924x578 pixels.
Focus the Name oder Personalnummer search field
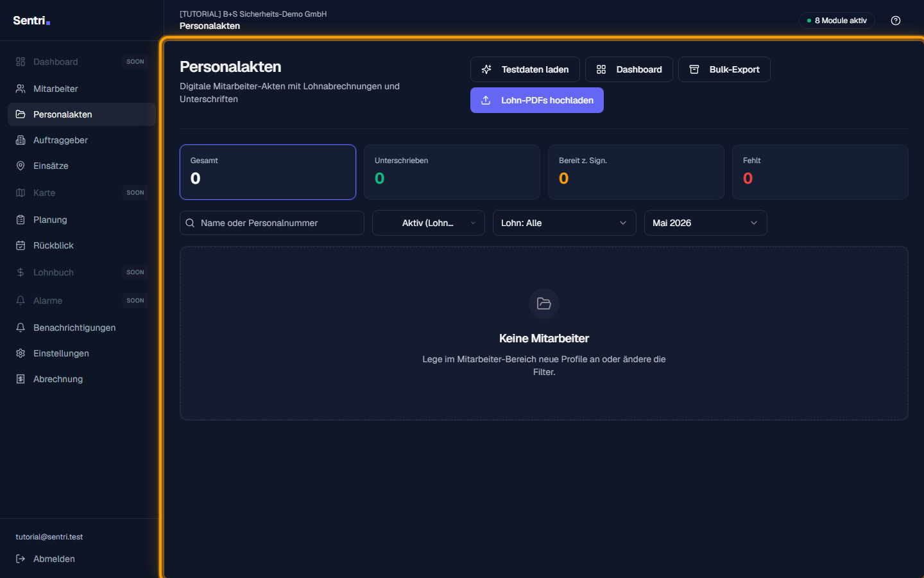tap(272, 223)
